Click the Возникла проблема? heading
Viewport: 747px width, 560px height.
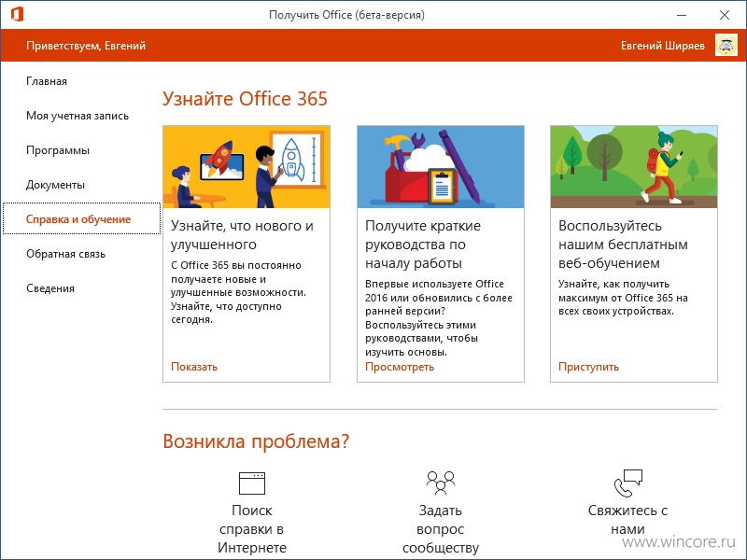pyautogui.click(x=256, y=441)
